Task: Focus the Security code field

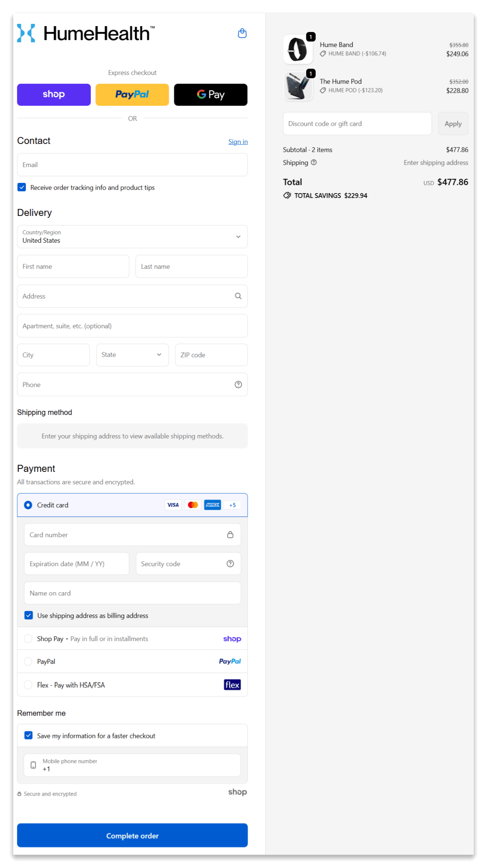Action: [188, 564]
